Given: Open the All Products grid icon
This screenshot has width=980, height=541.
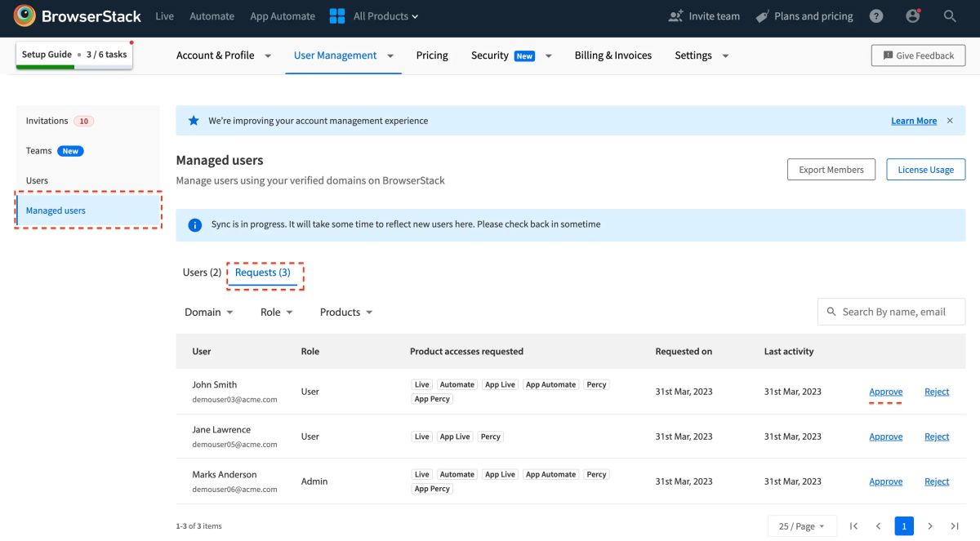Looking at the screenshot, I should coord(337,16).
